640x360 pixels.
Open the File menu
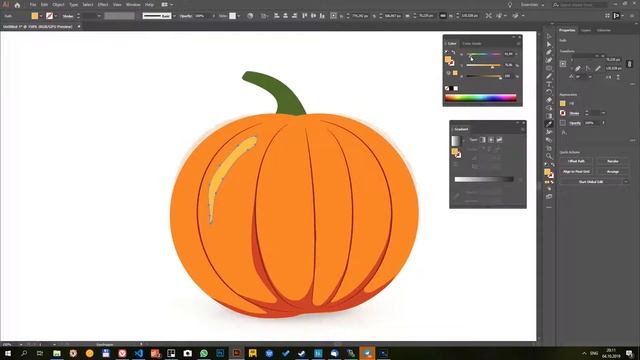[33, 5]
